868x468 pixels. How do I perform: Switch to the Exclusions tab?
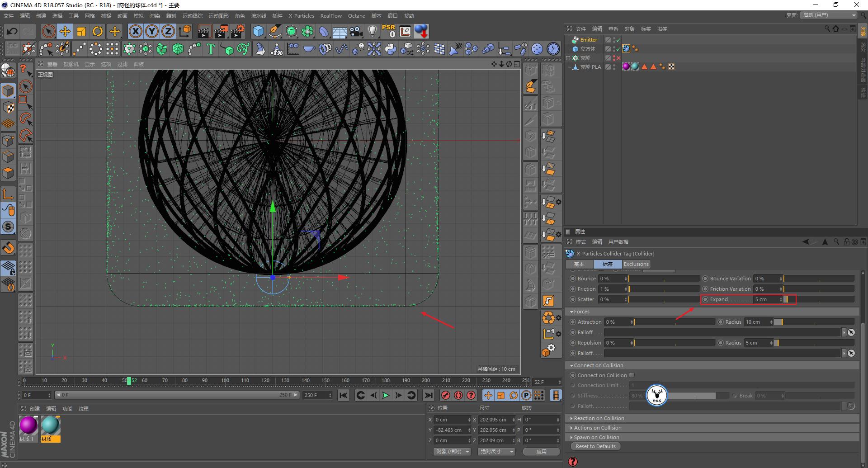pyautogui.click(x=636, y=264)
